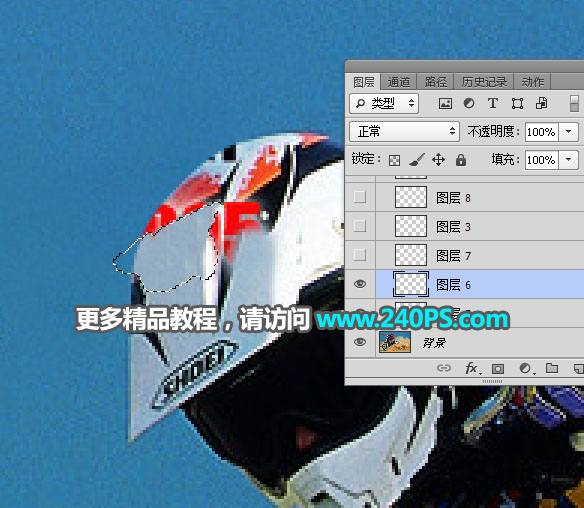The height and width of the screenshot is (508, 584).
Task: Switch to 通道 tab
Action: coord(399,82)
